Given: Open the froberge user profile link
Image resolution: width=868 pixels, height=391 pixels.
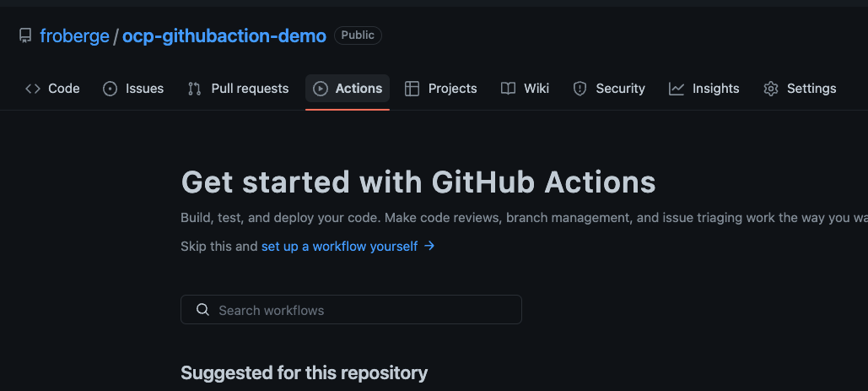Looking at the screenshot, I should [75, 36].
